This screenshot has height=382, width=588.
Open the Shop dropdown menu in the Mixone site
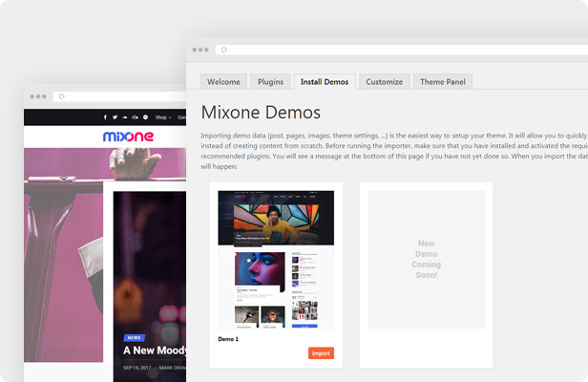point(162,117)
